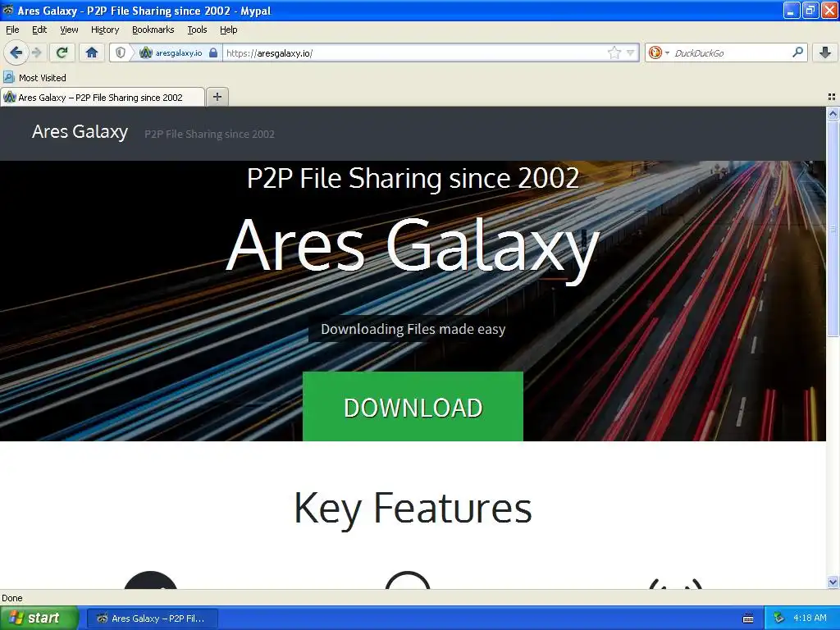Click the 'Key Features' heading
This screenshot has height=630, width=840.
[x=413, y=508]
